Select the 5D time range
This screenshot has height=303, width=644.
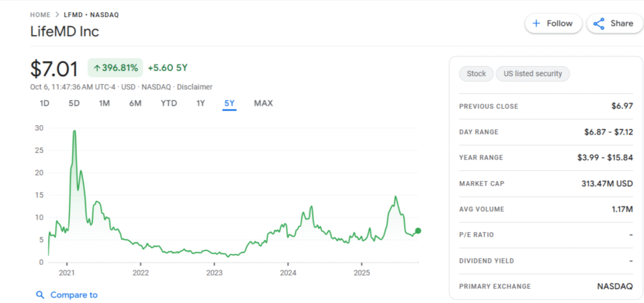pos(74,103)
